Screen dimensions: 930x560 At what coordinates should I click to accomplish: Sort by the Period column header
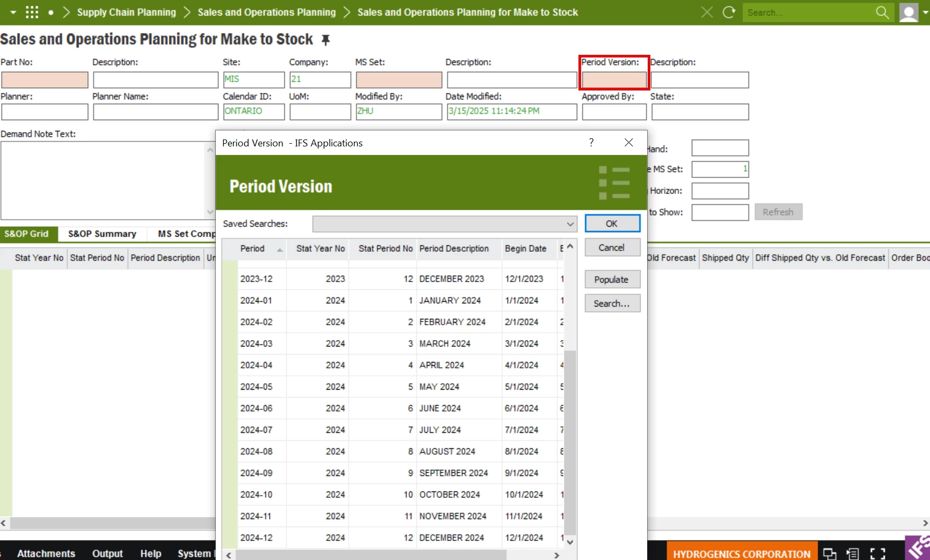(x=262, y=249)
